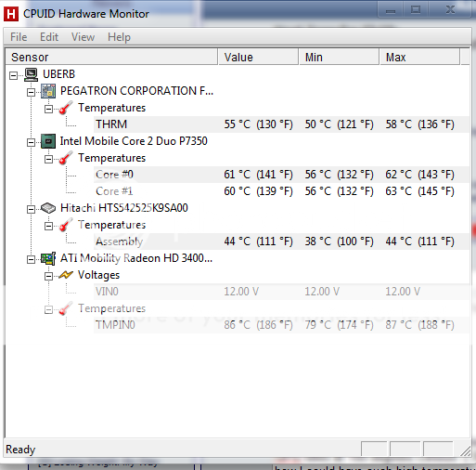Screen dimensions: 476x470
Task: Click Assembly min value 38 °C
Action: pos(339,242)
